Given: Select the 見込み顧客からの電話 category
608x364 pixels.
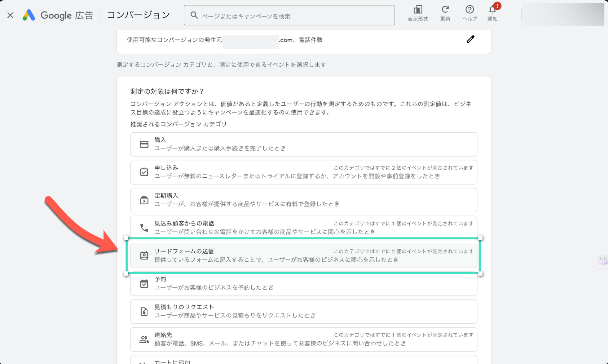Looking at the screenshot, I should click(303, 228).
